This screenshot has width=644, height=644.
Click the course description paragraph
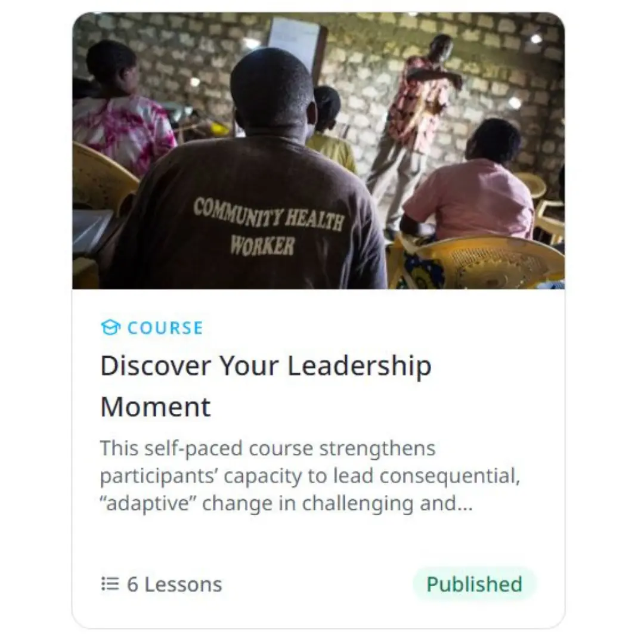310,476
